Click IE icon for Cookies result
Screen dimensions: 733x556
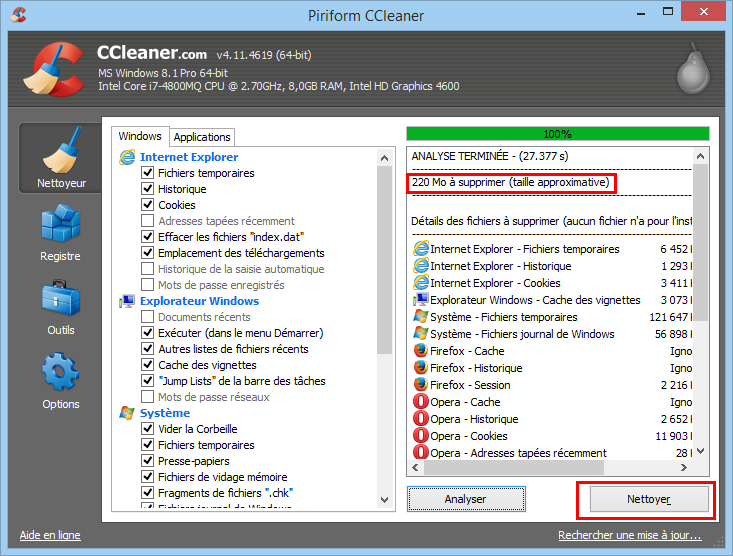(421, 282)
